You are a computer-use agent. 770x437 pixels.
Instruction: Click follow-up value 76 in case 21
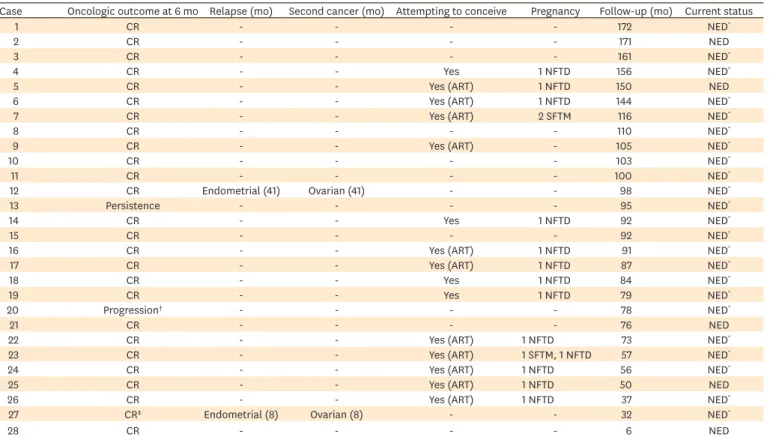click(626, 325)
